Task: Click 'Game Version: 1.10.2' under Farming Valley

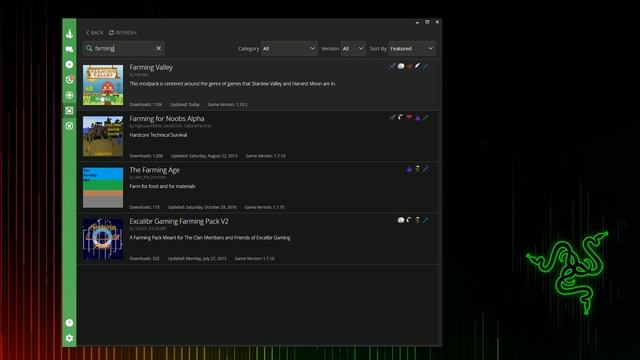Action: point(228,104)
